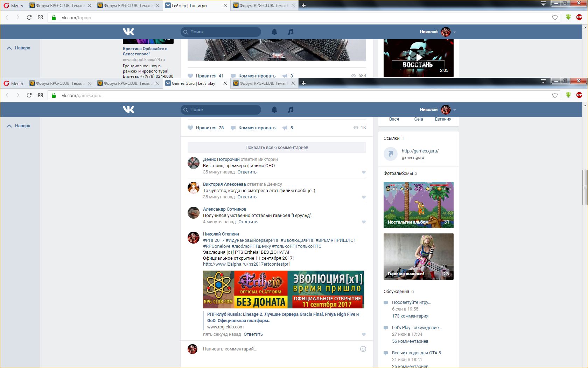Open new tab in topigri window
The image size is (588, 368).
[x=303, y=6]
